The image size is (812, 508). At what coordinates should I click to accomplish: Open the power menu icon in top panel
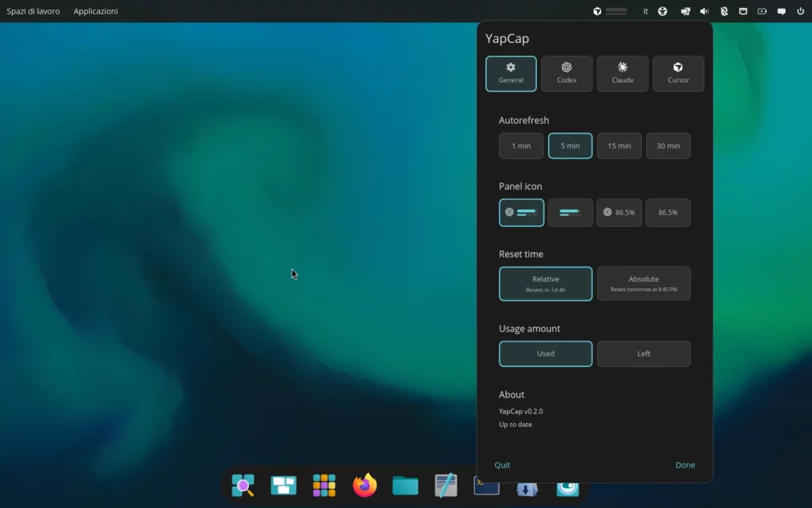[801, 11]
